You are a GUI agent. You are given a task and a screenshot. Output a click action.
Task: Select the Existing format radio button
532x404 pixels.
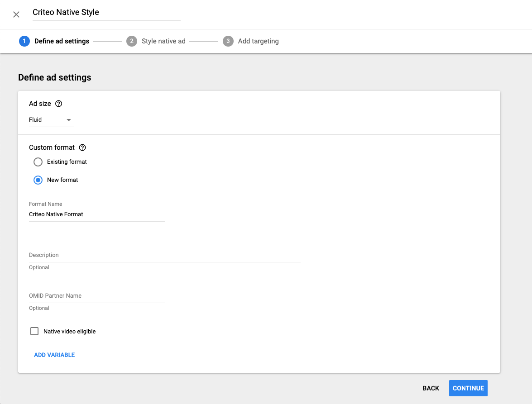[x=38, y=162]
